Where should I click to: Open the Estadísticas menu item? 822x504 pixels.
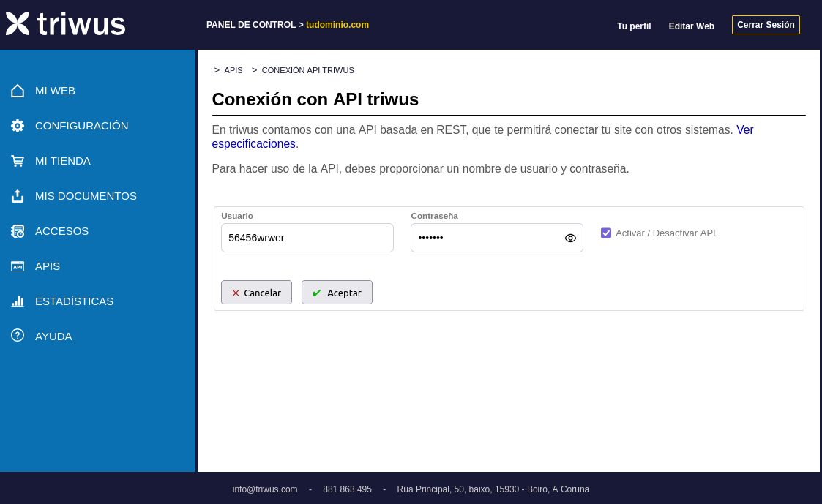point(74,301)
